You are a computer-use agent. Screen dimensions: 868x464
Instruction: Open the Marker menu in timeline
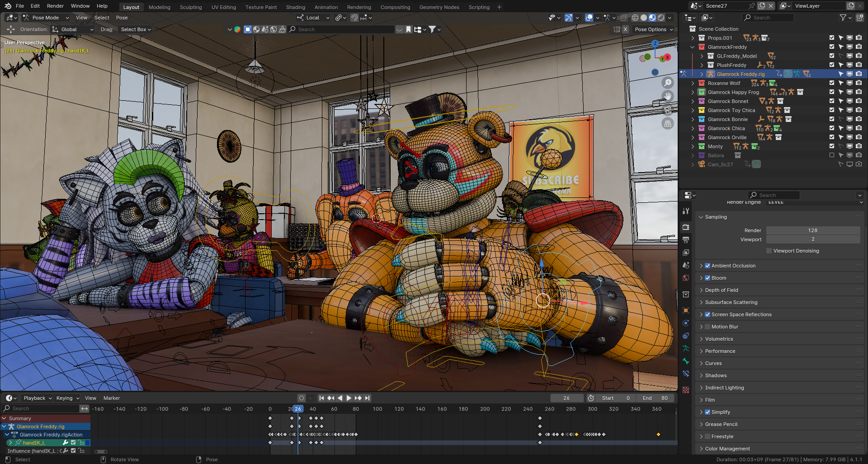pos(112,398)
